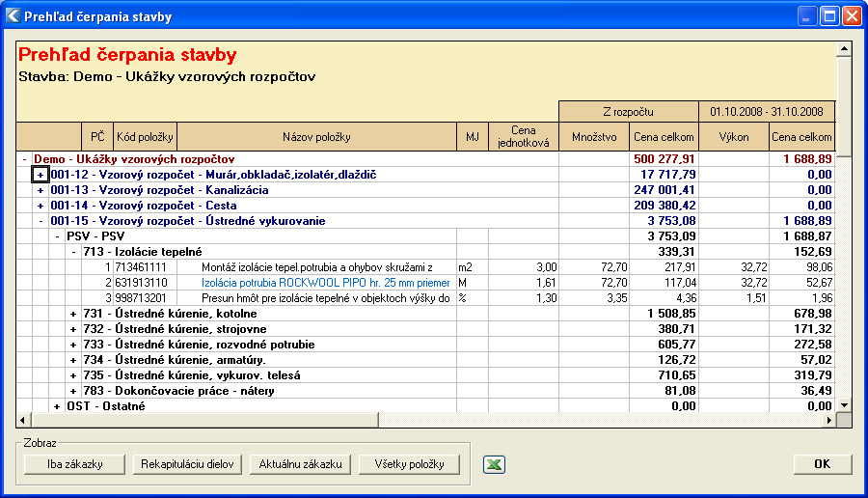This screenshot has width=868, height=498.
Task: Click horizontal scrollbar right arrow
Action: [828, 421]
